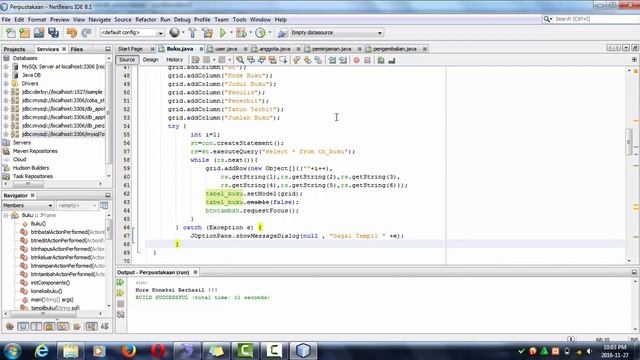The image size is (640, 360).
Task: Switch to the Projects tab
Action: point(15,49)
